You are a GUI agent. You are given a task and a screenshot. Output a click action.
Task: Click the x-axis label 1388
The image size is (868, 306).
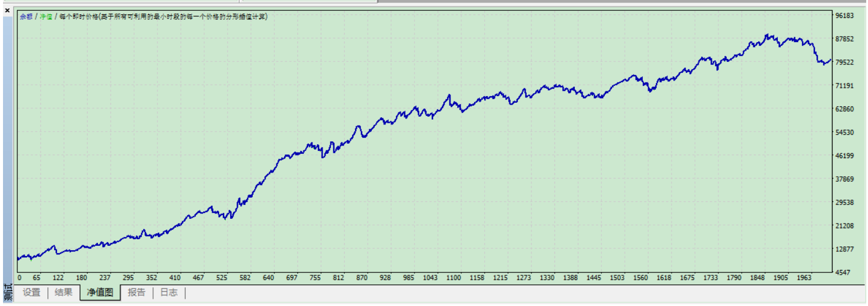click(570, 278)
